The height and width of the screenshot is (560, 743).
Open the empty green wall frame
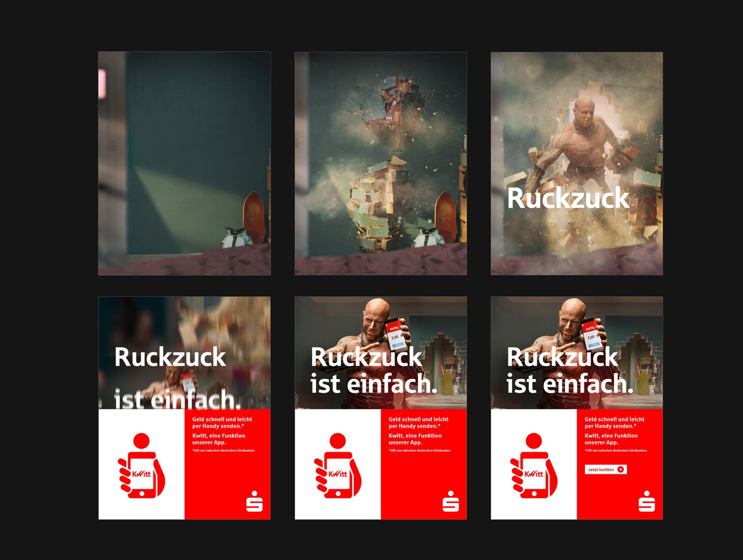click(185, 163)
